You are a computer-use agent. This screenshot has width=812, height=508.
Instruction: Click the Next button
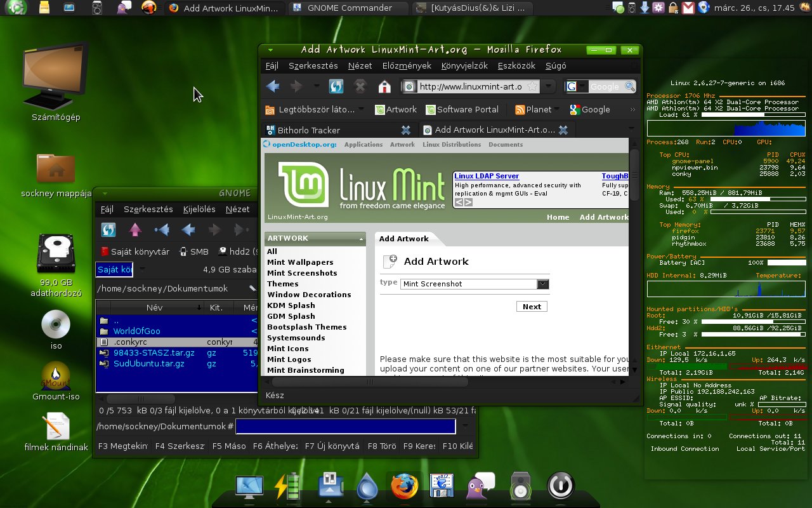click(532, 306)
